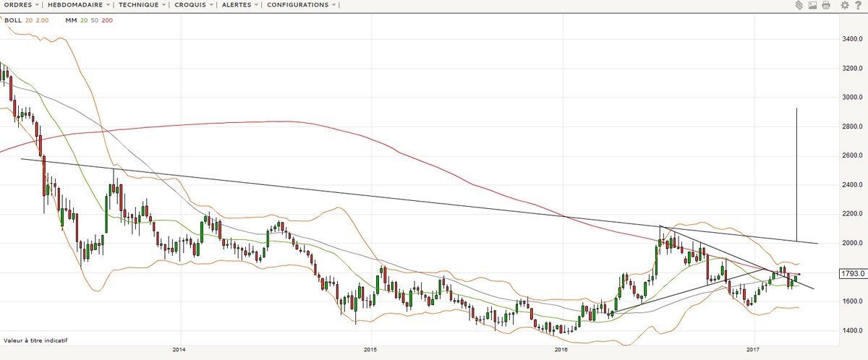868x360 pixels.
Task: Select the red MM 200 period value
Action: click(x=107, y=20)
